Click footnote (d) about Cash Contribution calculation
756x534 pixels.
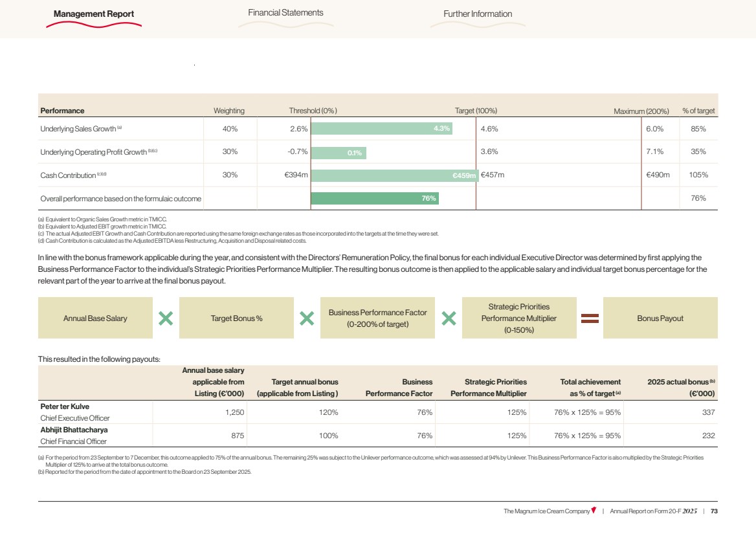click(x=172, y=241)
